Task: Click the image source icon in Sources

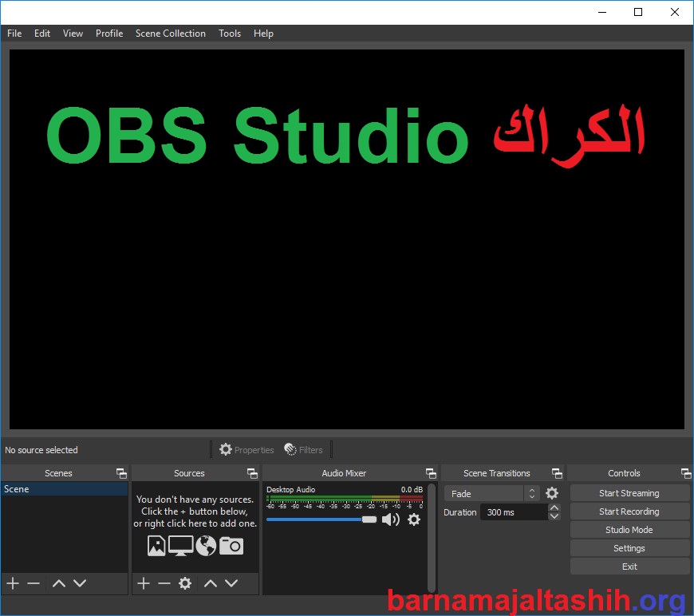Action: point(156,546)
